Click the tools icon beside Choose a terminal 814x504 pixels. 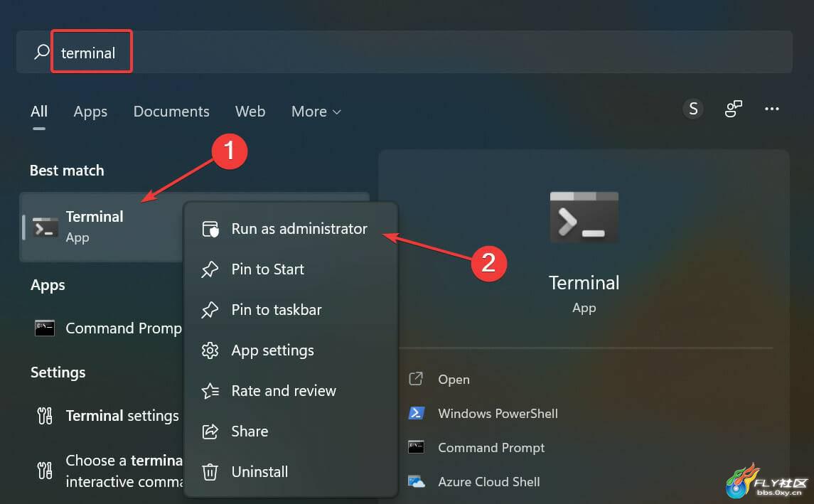coord(45,471)
